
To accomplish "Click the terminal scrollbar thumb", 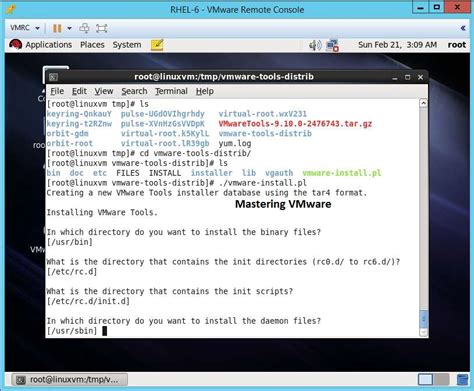I will coord(423,319).
